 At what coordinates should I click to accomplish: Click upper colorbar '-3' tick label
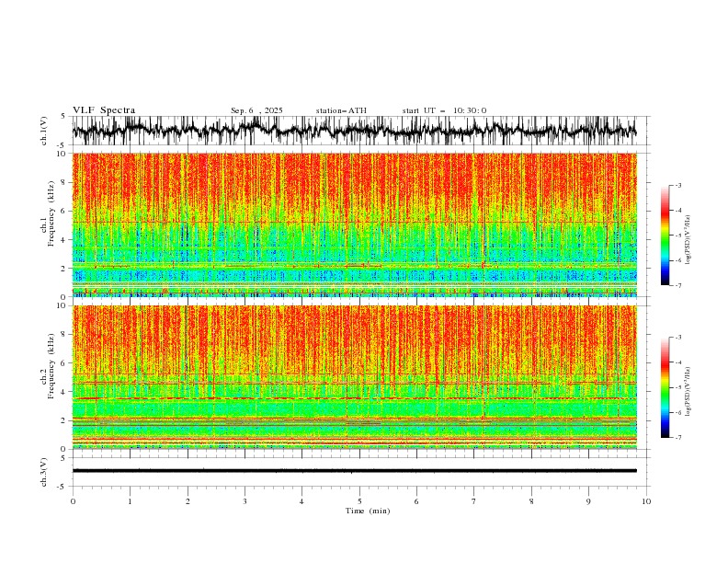pyautogui.click(x=677, y=185)
